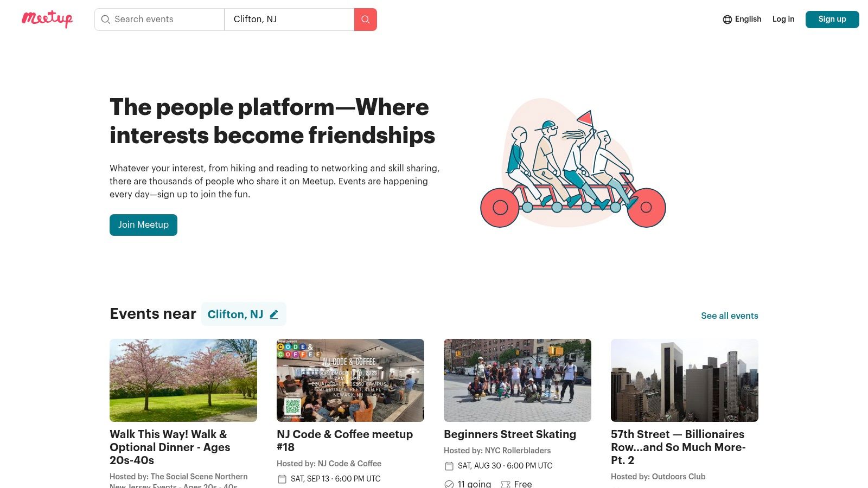This screenshot has width=868, height=488.
Task: Click the attendee checkmark icon by 11 going
Action: tap(449, 484)
